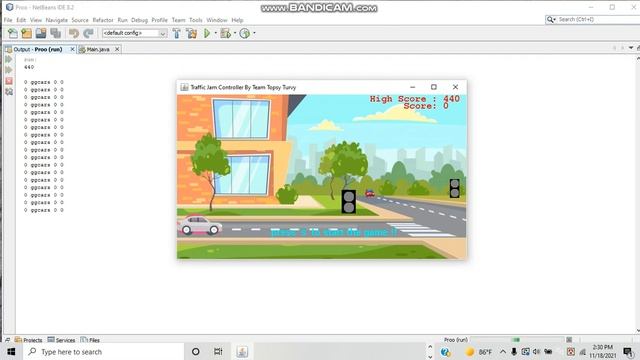Click the Open Project toolbar icon
This screenshot has width=640, height=360.
pos(41,33)
